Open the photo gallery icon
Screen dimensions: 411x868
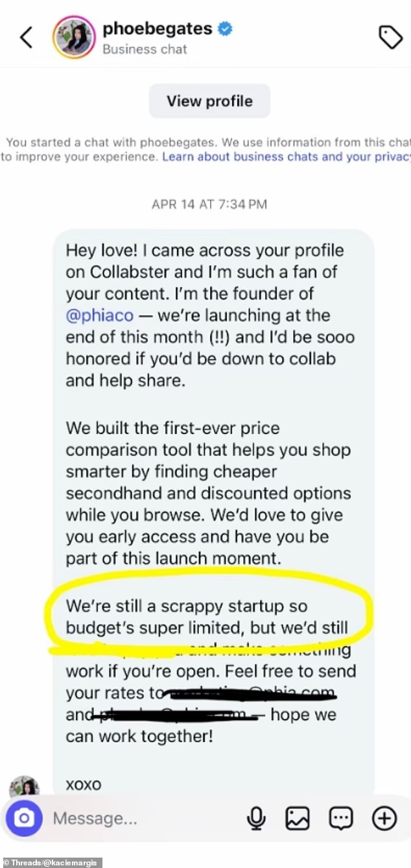298,819
